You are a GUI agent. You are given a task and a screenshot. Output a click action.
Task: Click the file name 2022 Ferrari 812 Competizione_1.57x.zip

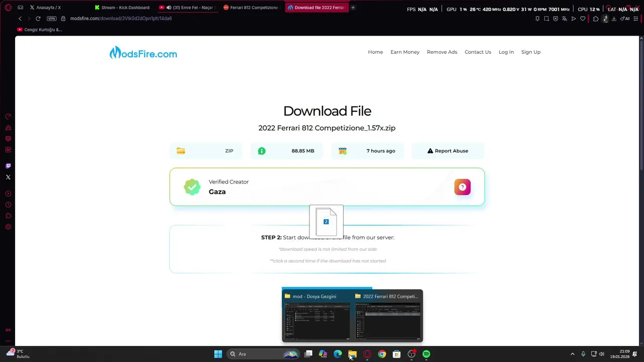(327, 128)
